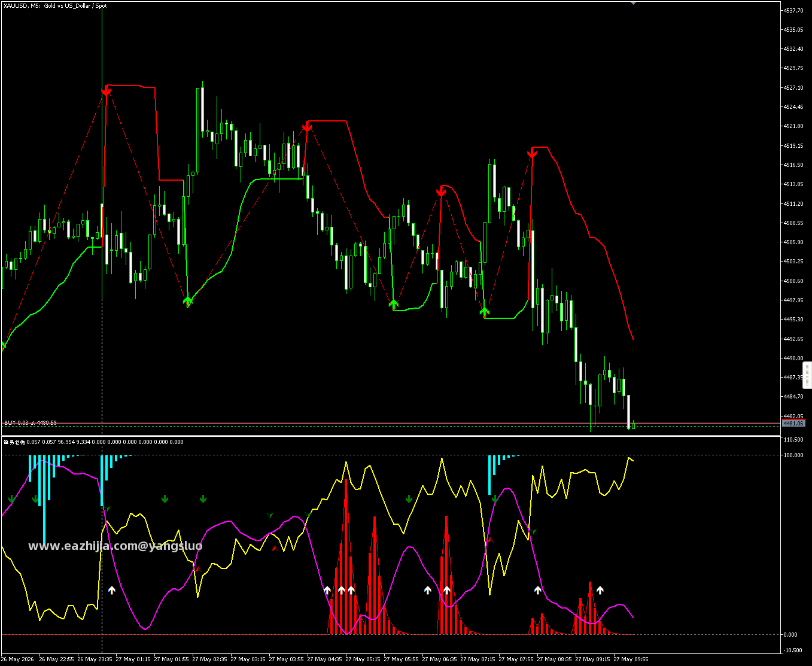Click the 27 May 09:55 time label
Screen dimensions: 812x666
coord(631,659)
